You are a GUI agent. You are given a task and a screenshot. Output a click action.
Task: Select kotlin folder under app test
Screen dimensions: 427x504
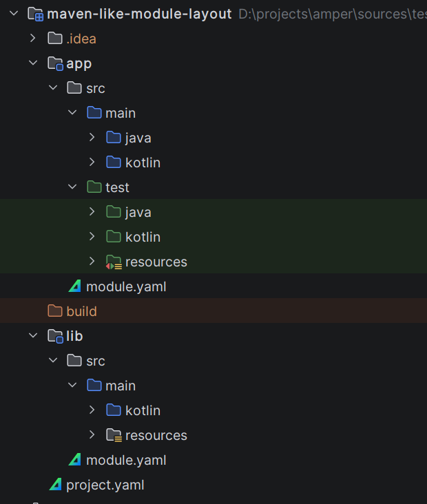143,237
